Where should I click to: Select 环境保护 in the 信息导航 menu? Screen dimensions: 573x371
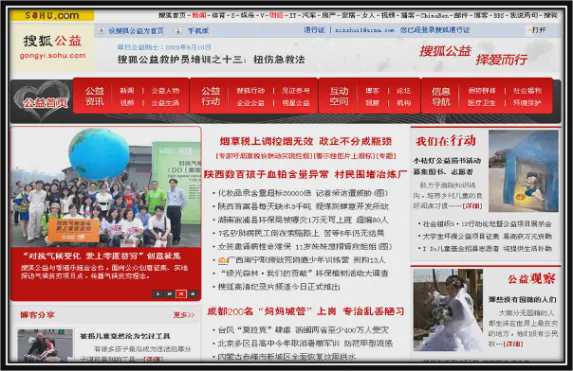pyautogui.click(x=527, y=103)
